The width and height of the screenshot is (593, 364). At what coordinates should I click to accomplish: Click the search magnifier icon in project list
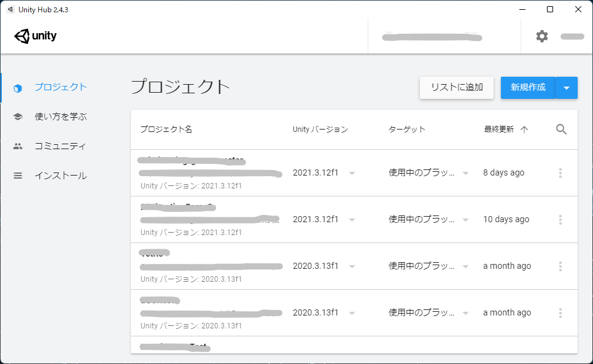pyautogui.click(x=561, y=130)
